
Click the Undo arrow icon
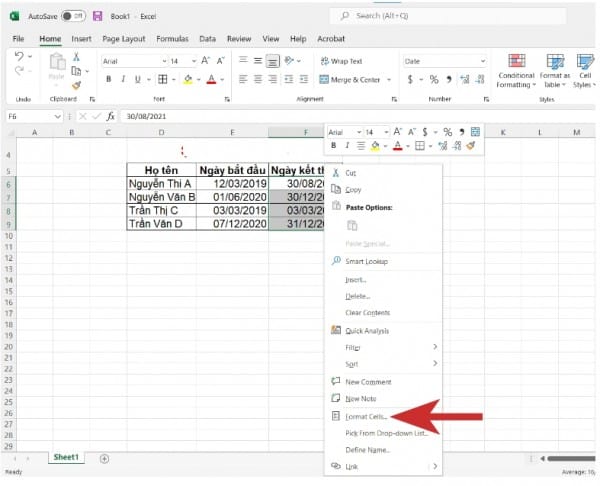click(x=19, y=57)
